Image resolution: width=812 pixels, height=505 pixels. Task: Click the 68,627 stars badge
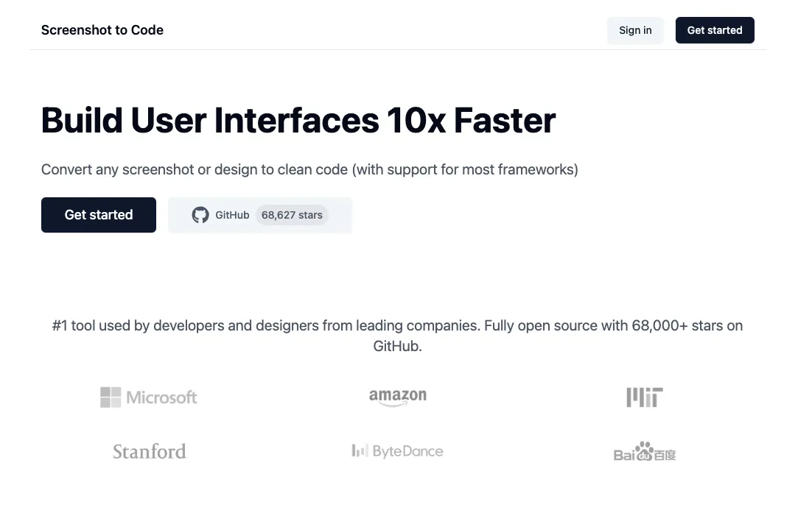[x=292, y=215]
